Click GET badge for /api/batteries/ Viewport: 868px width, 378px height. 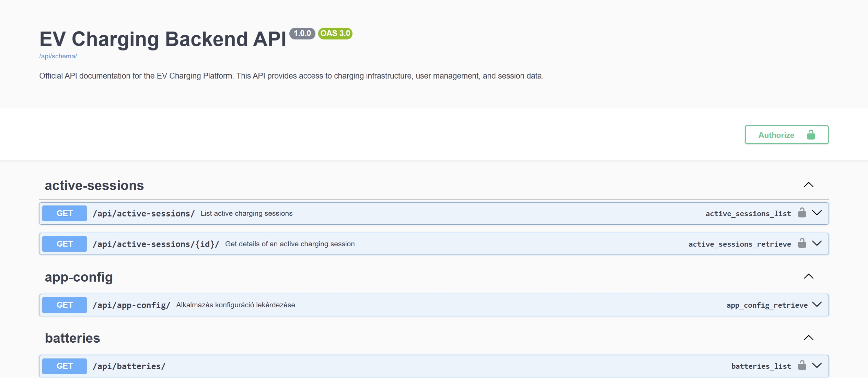[x=65, y=366]
